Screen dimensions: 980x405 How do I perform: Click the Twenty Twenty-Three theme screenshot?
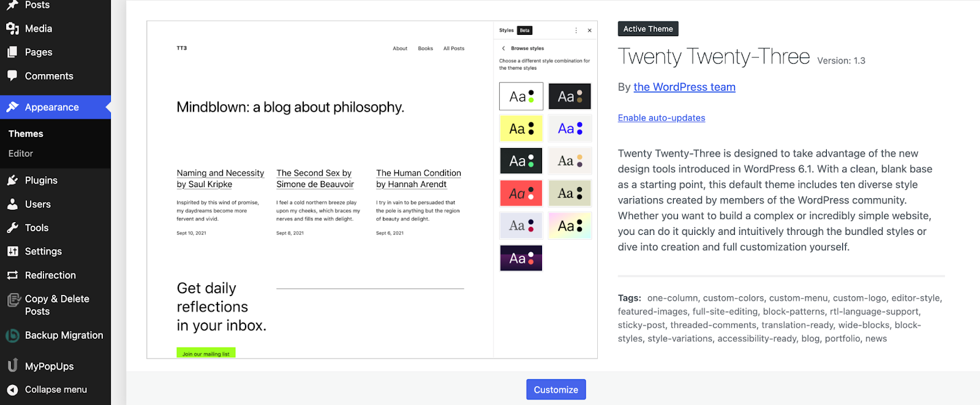pyautogui.click(x=372, y=190)
